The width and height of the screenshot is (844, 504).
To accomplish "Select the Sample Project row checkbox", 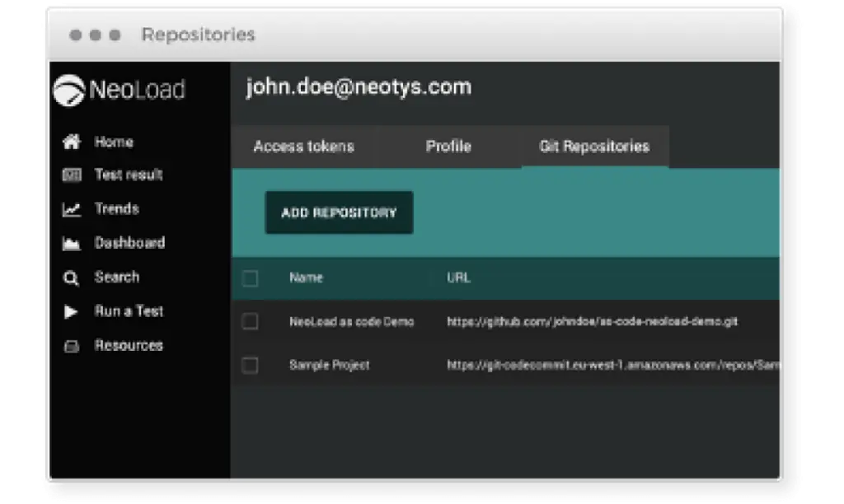I will [251, 365].
